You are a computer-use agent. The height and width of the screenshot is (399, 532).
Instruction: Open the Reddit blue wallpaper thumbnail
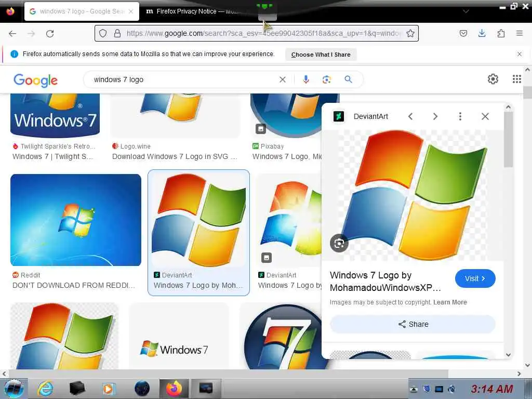click(76, 220)
